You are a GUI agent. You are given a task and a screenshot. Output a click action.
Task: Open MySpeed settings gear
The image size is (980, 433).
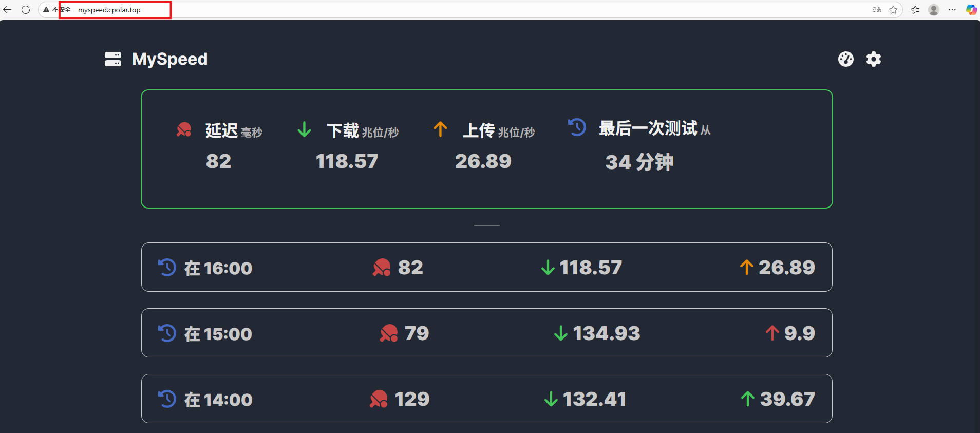[x=874, y=59]
